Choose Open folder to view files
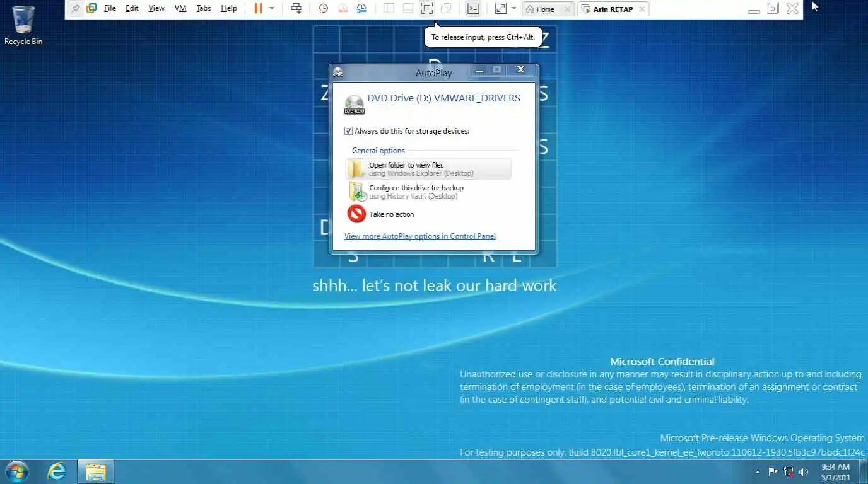This screenshot has height=484, width=868. [x=429, y=169]
